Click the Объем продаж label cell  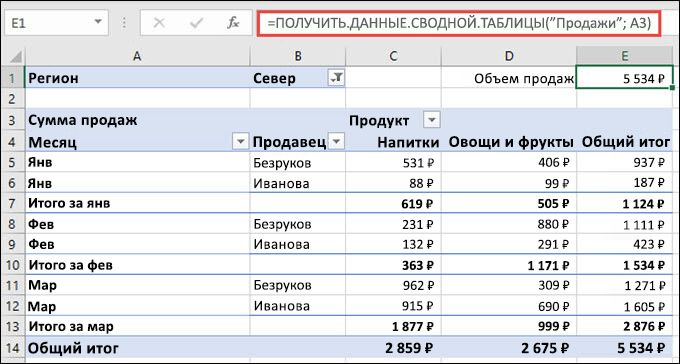pyautogui.click(x=509, y=78)
